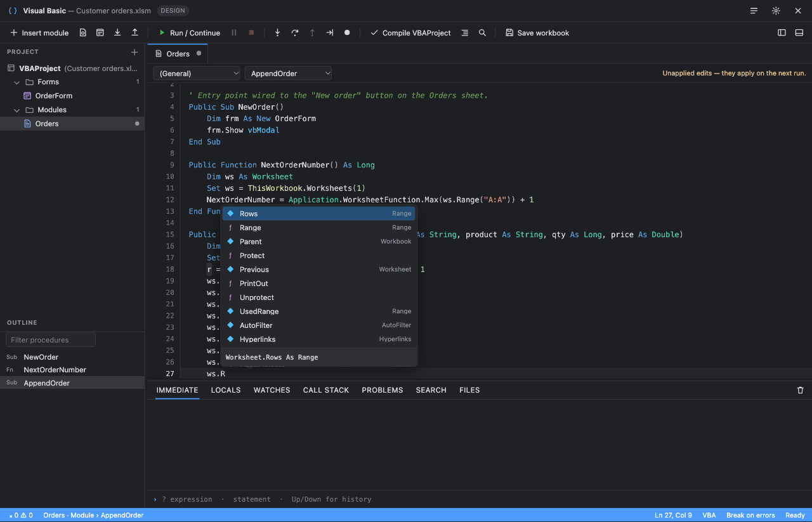Viewport: 812px width, 522px height.
Task: Toggle a breakpoint with the dot icon
Action: tap(347, 33)
